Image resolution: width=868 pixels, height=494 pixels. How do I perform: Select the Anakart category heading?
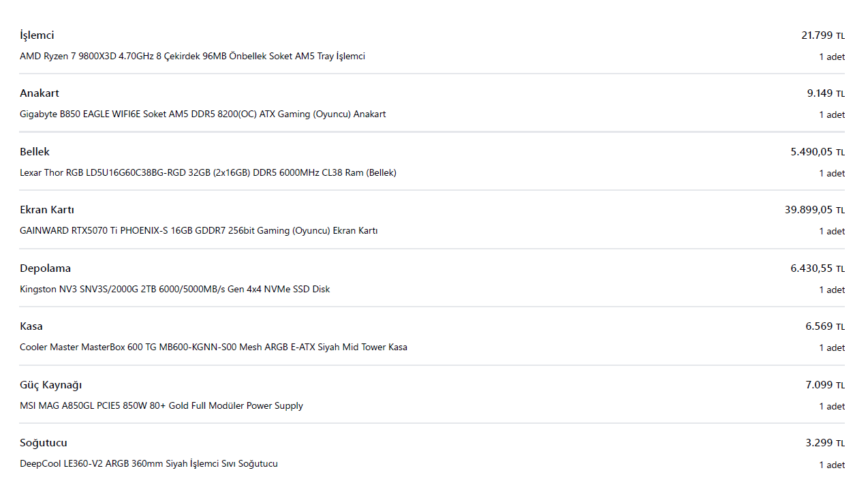(40, 93)
